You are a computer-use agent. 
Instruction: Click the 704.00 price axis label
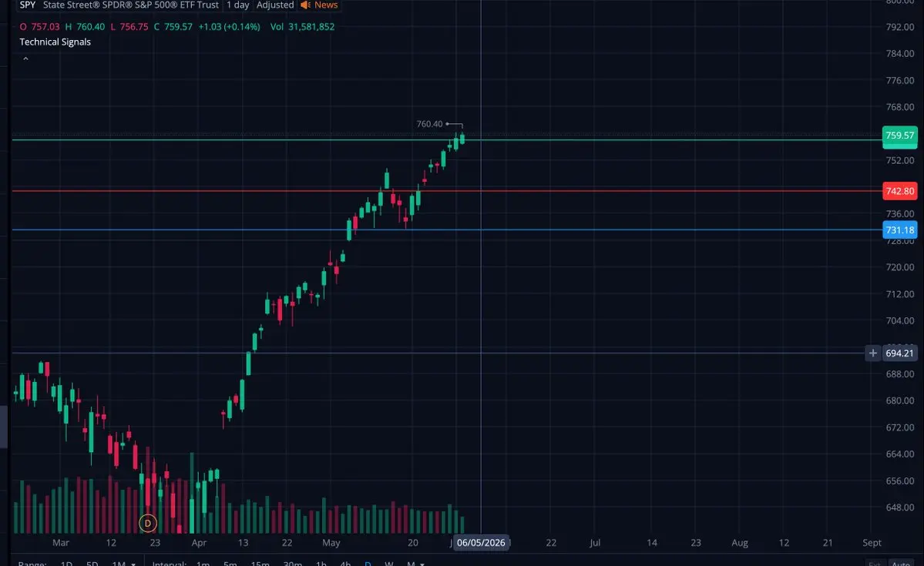tap(900, 320)
